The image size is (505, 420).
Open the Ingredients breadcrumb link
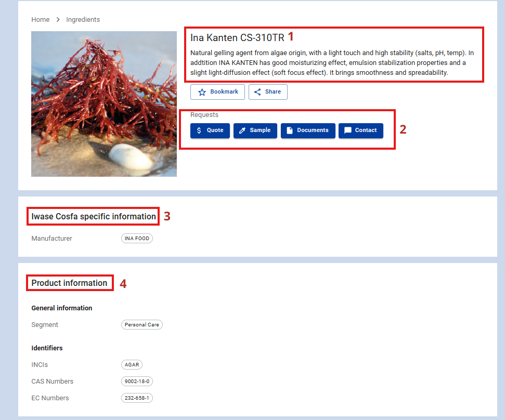pos(83,20)
